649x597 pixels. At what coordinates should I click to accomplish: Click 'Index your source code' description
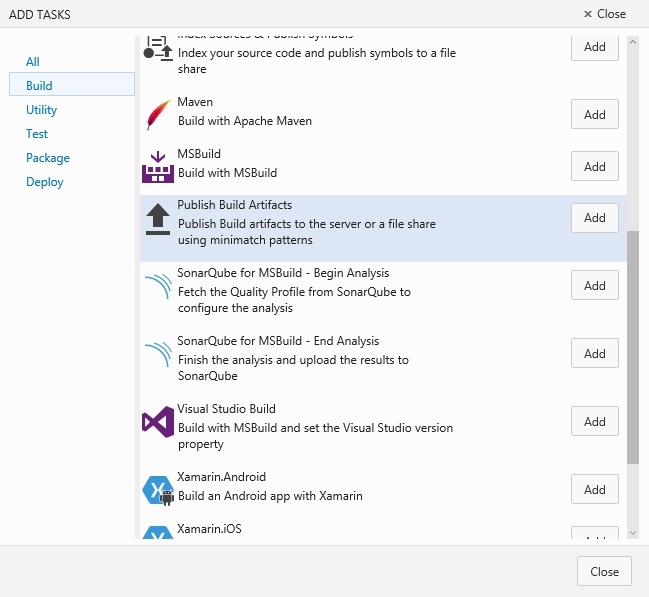click(x=317, y=61)
